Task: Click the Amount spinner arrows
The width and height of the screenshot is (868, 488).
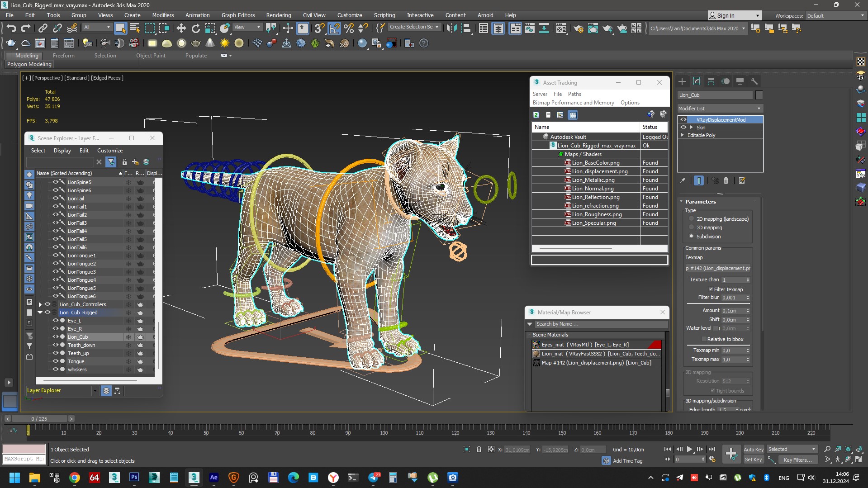Action: pos(748,311)
